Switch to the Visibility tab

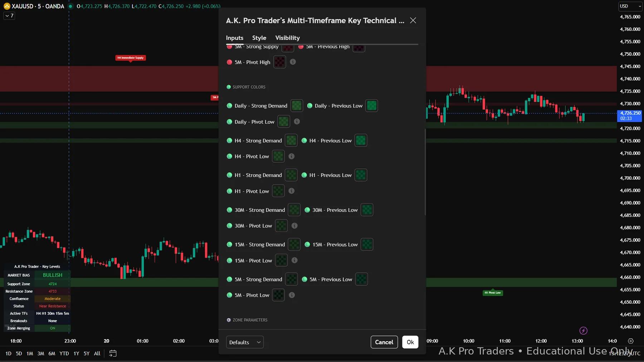287,38
